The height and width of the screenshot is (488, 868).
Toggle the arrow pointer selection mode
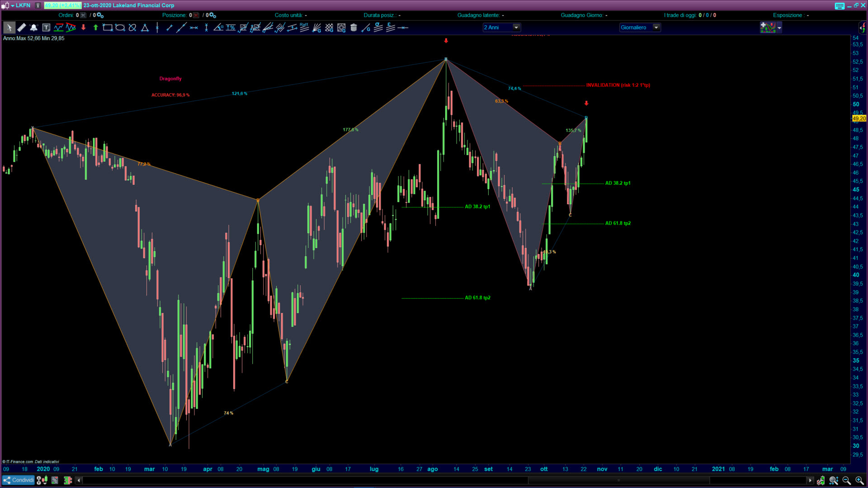click(9, 28)
